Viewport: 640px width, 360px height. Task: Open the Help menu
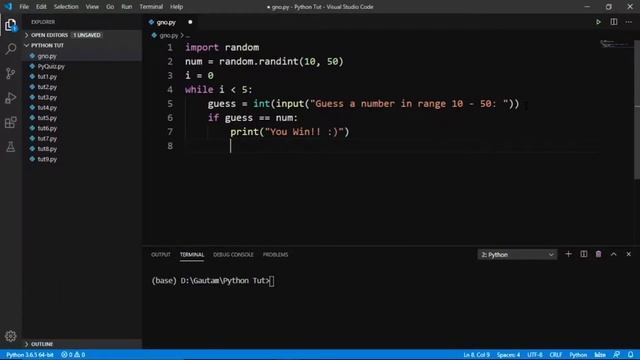[176, 7]
